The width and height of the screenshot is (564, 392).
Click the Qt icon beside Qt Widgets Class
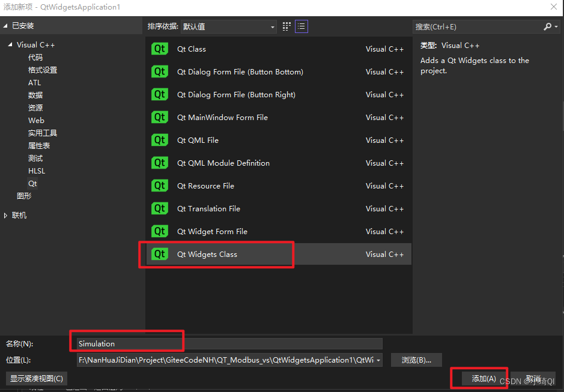click(160, 255)
